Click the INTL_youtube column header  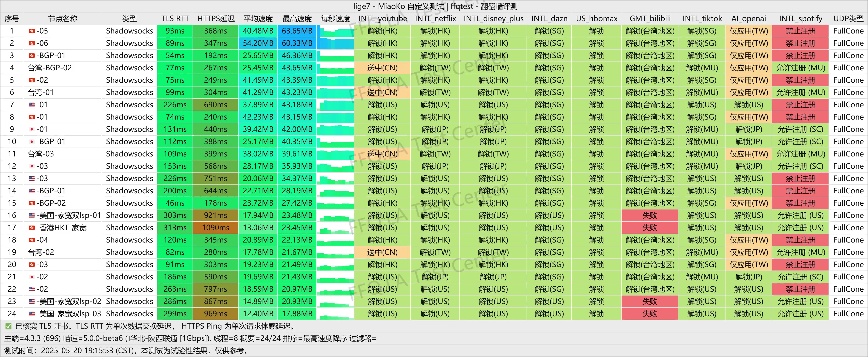pos(382,18)
